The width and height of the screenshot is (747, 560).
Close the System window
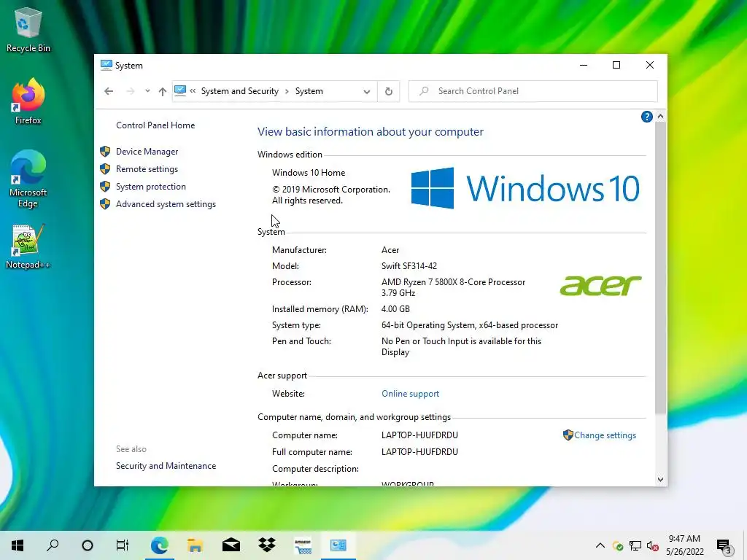[650, 65]
